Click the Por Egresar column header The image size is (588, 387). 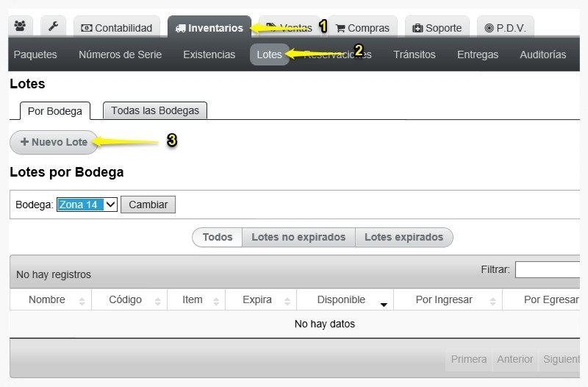tap(541, 299)
